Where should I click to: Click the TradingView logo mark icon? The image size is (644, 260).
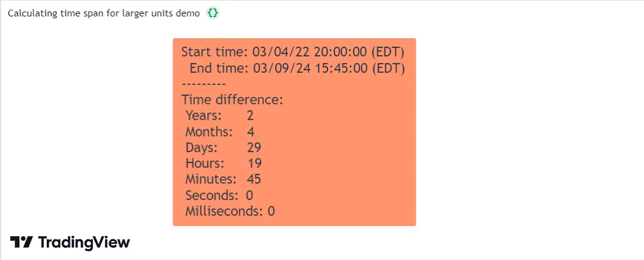pos(21,242)
